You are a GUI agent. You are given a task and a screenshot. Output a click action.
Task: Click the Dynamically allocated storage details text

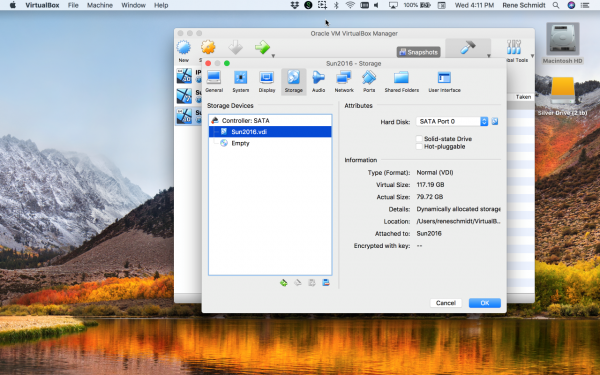click(458, 209)
